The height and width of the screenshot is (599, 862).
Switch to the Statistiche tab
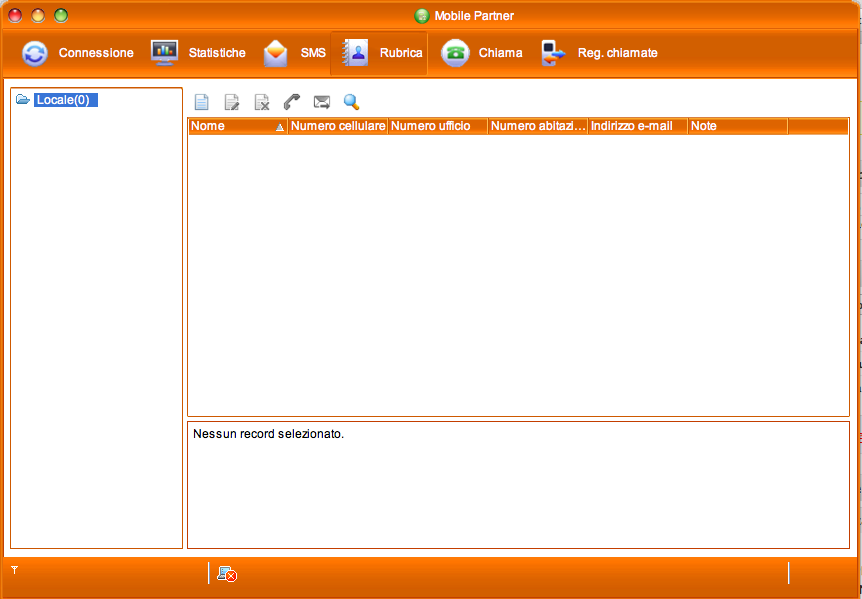tap(198, 53)
